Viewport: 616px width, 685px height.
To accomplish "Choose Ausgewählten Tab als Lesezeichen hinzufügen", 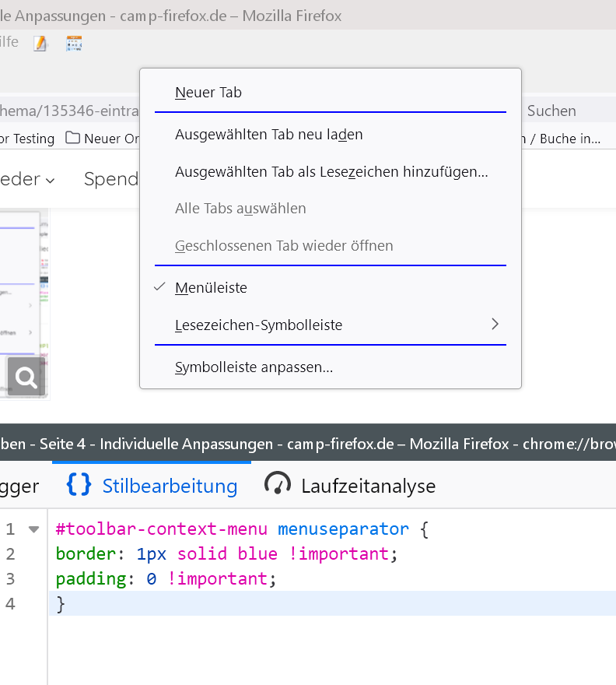I will pos(331,172).
